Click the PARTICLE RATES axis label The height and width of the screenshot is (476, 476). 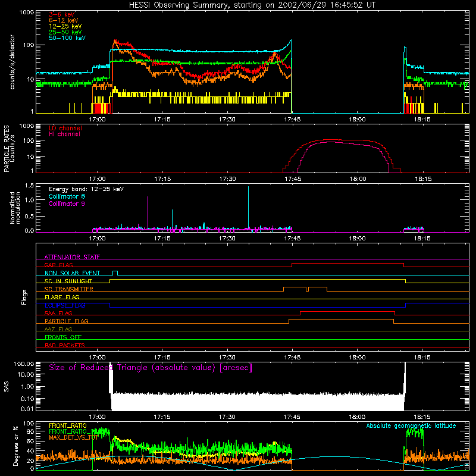coord(7,149)
